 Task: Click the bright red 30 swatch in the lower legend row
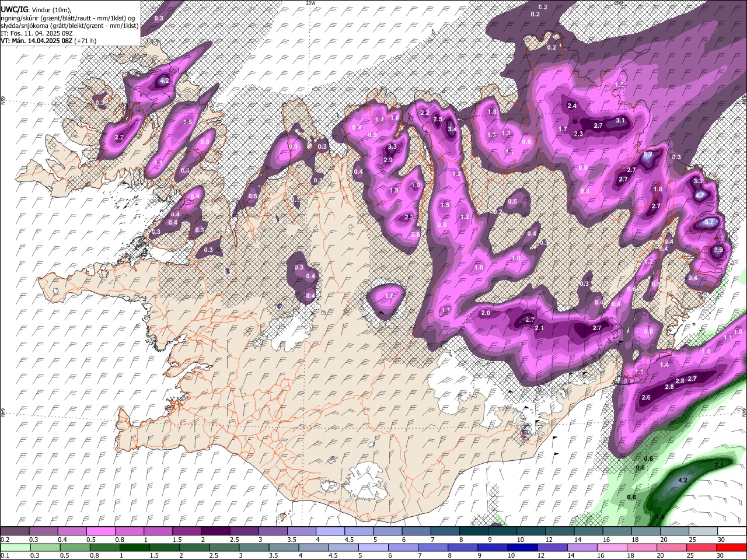pos(731,547)
